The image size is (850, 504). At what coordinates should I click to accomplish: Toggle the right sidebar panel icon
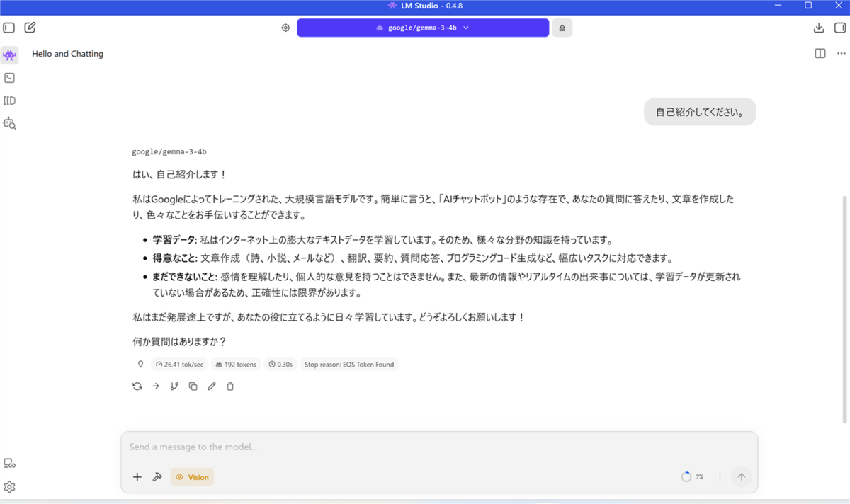click(x=841, y=28)
